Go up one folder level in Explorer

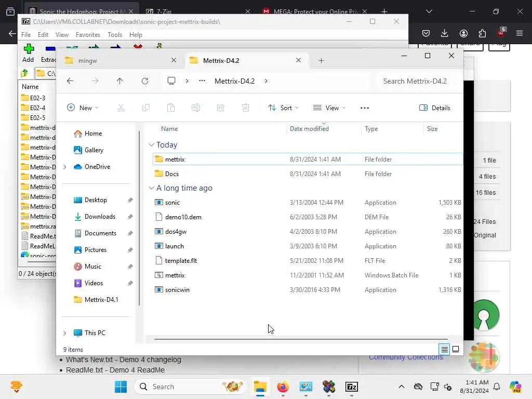tap(120, 81)
